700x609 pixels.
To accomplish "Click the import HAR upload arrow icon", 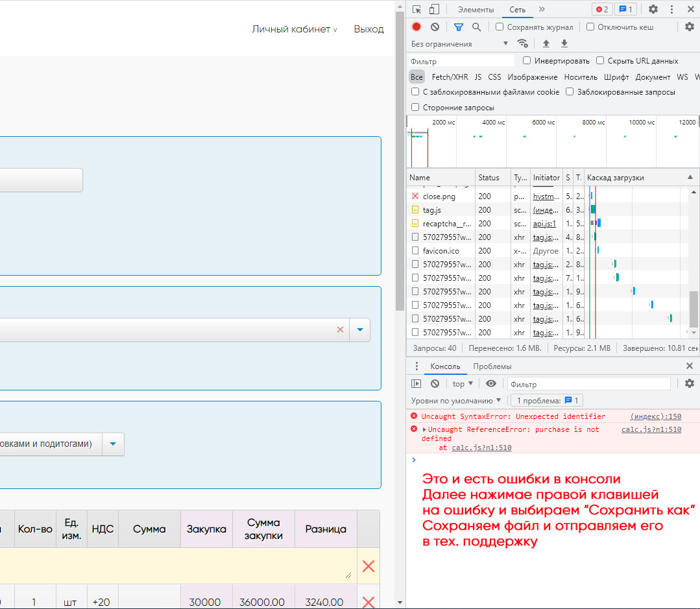I will pos(546,43).
